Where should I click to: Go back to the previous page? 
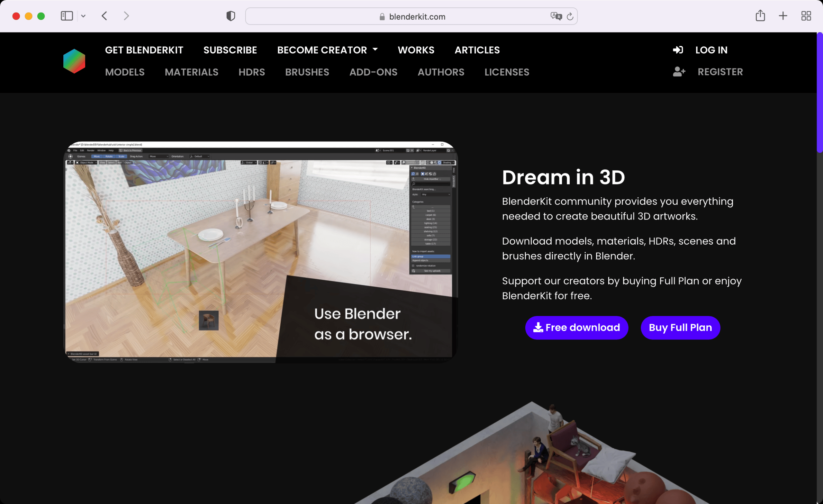click(104, 16)
